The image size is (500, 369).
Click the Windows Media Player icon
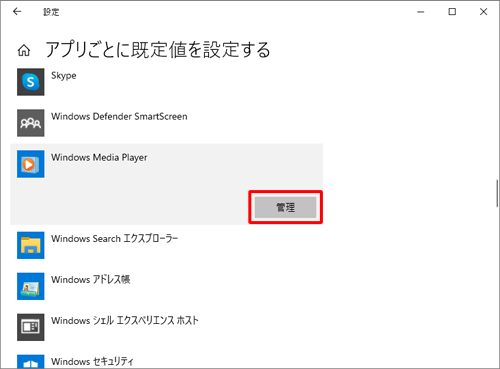31,164
